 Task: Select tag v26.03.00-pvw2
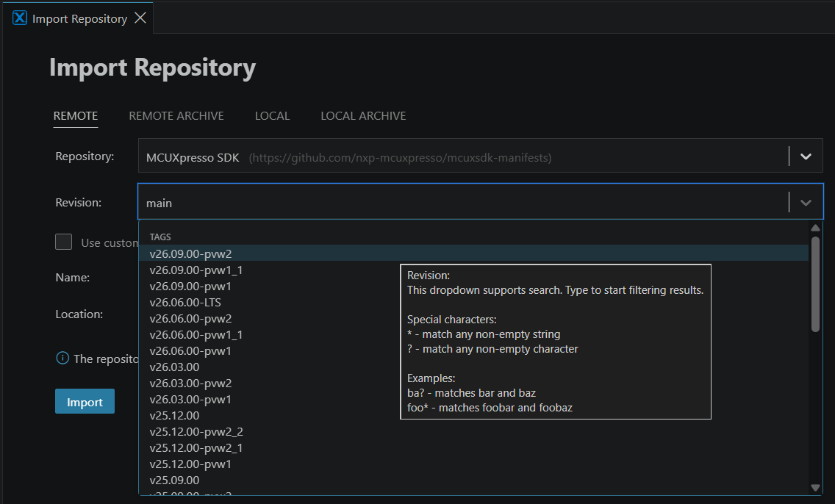(x=473, y=384)
